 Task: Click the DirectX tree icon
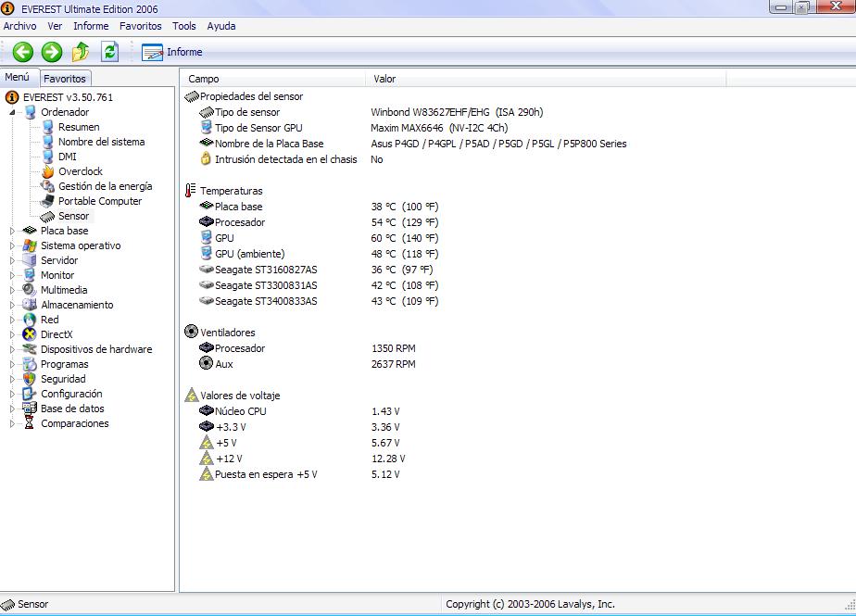pyautogui.click(x=30, y=334)
